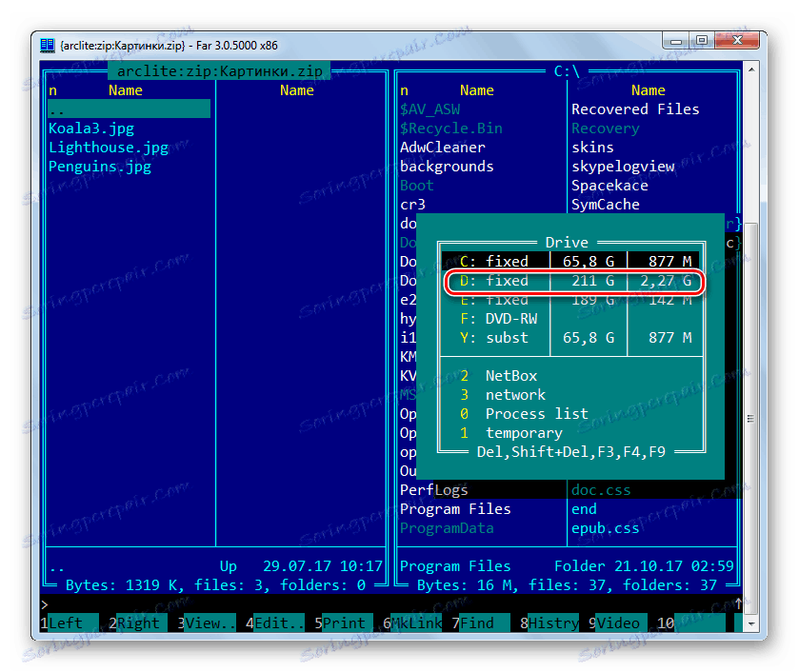This screenshot has height=672, width=799.
Task: Select the Koala3.jpg file
Action: (91, 128)
